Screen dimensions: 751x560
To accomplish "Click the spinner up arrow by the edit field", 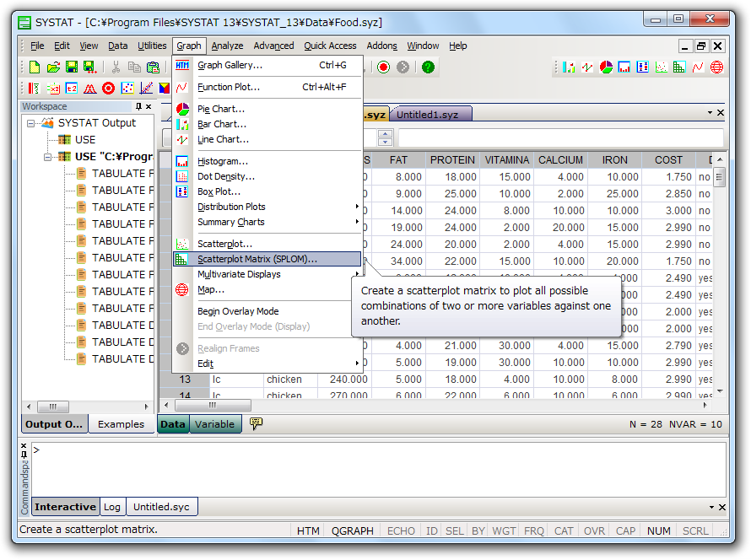I will (385, 133).
